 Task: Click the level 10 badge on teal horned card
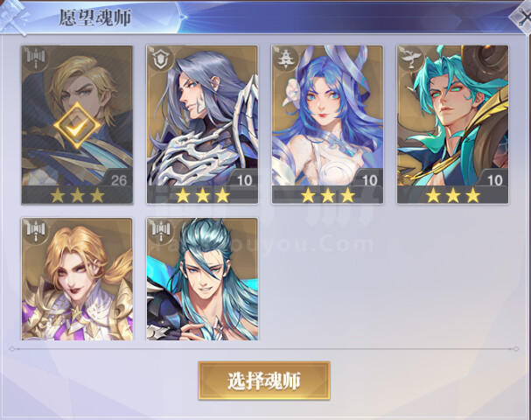coord(494,180)
